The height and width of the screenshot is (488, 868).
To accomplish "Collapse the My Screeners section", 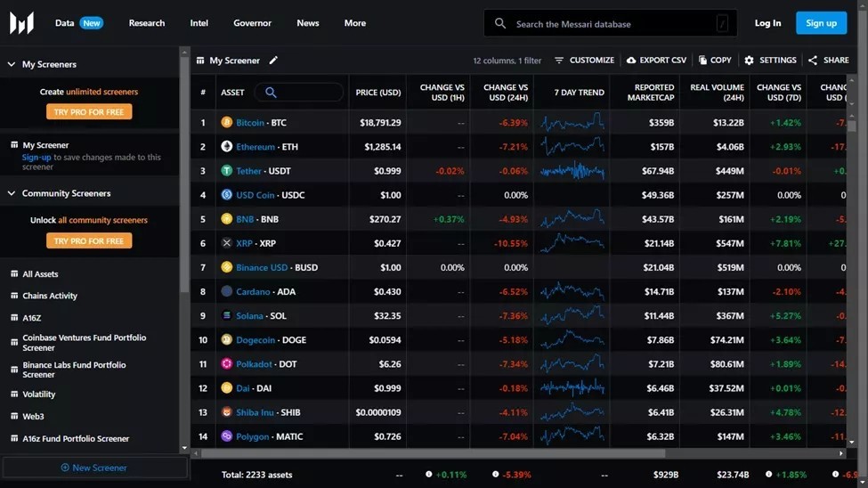I will click(11, 64).
